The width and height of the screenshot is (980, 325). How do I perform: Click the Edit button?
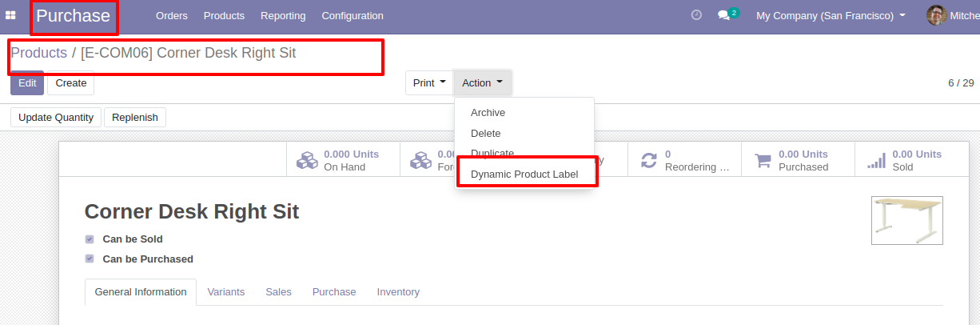pos(27,83)
